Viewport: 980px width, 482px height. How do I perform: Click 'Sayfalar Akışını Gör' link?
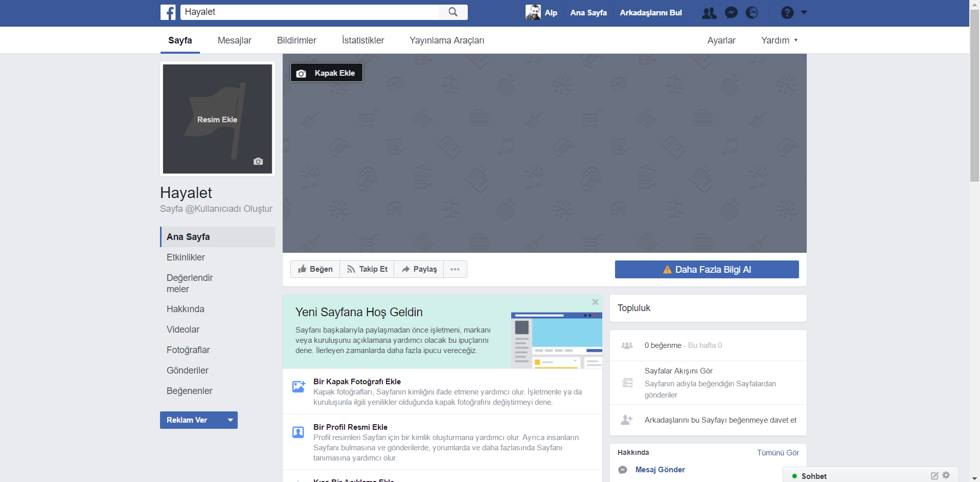[678, 371]
